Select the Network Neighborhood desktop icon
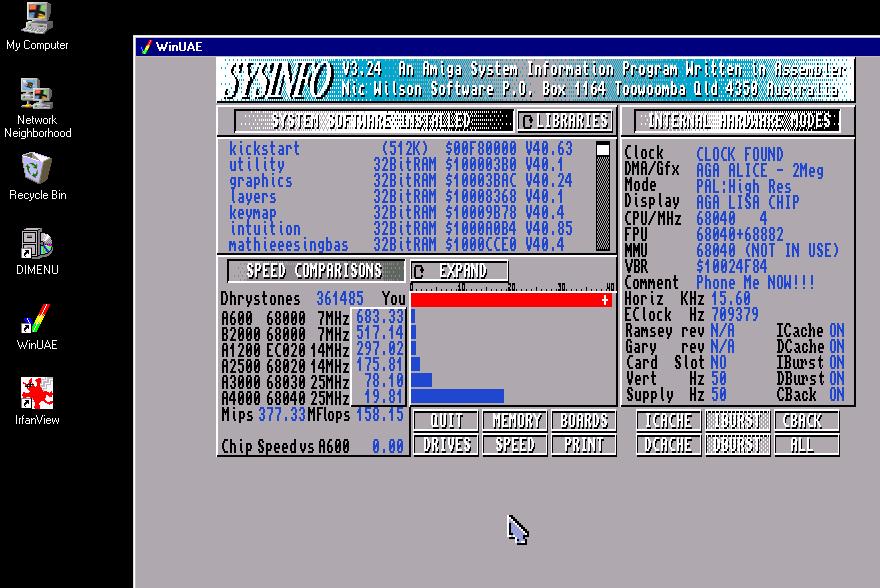880x588 pixels. click(x=37, y=108)
